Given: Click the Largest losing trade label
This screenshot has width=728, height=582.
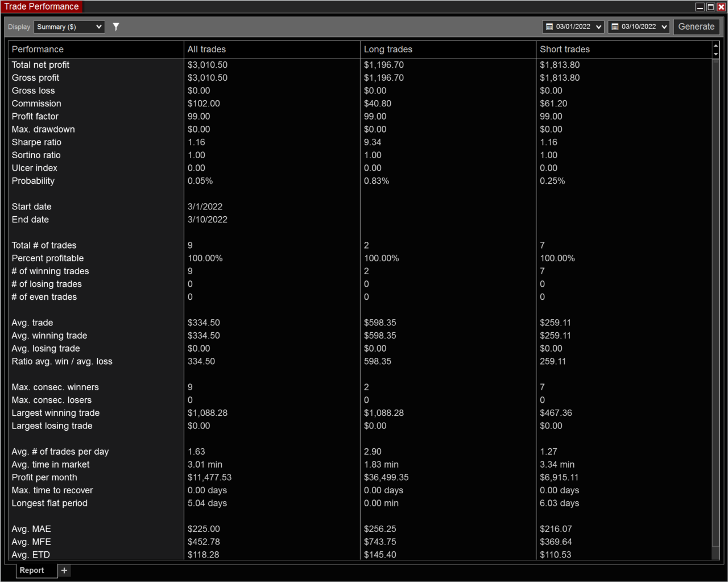Looking at the screenshot, I should point(52,426).
